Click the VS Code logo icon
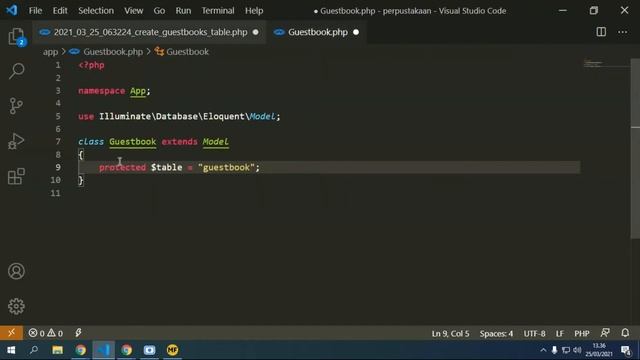The width and height of the screenshot is (640, 360). click(x=11, y=10)
